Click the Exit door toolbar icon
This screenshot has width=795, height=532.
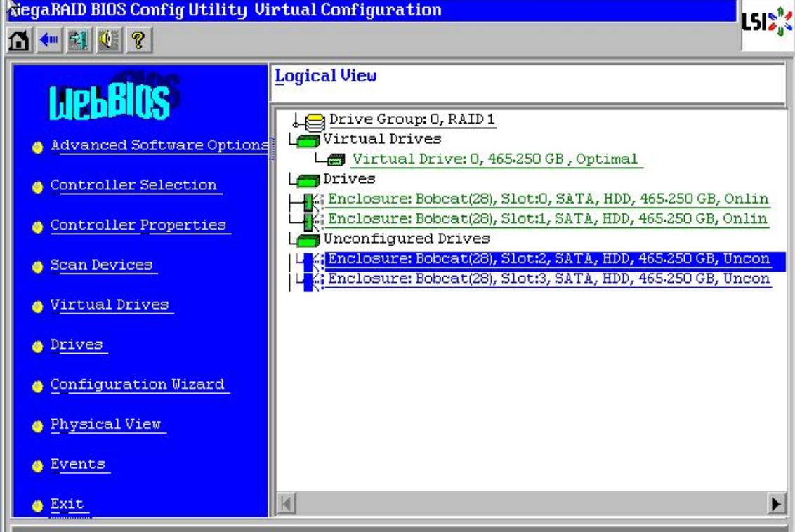click(79, 40)
